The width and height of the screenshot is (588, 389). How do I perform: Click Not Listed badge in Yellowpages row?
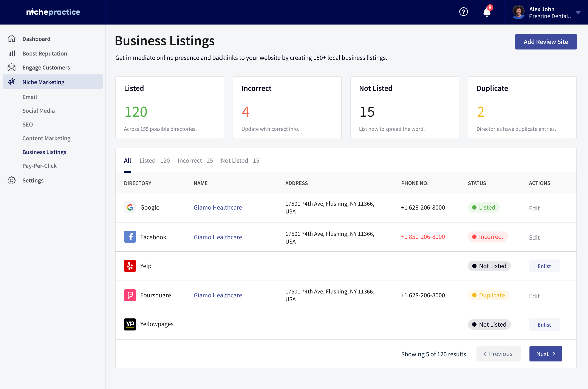tap(489, 324)
